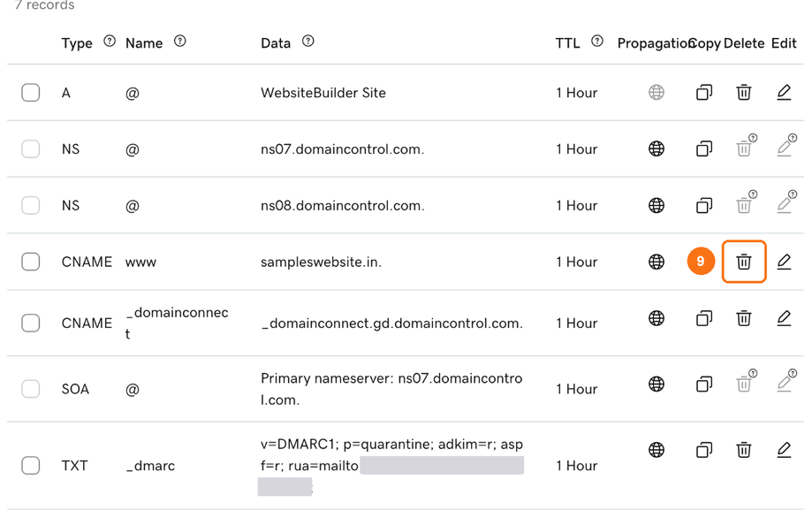Click disabled delete icon on ns07 NS row
This screenshot has width=812, height=525.
tap(744, 148)
